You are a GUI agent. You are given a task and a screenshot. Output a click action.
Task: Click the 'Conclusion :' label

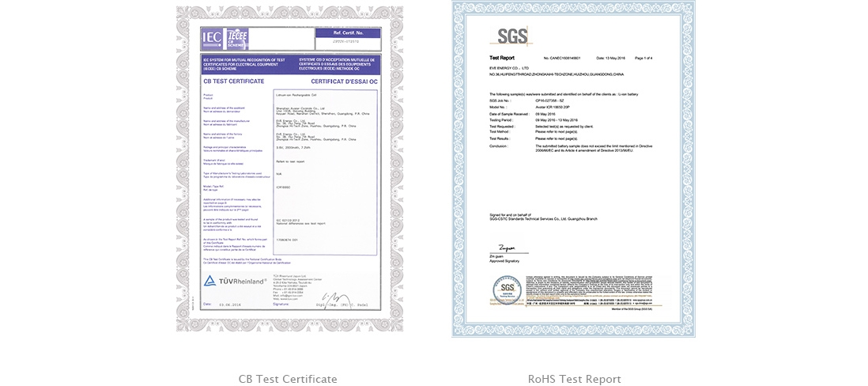coord(499,146)
